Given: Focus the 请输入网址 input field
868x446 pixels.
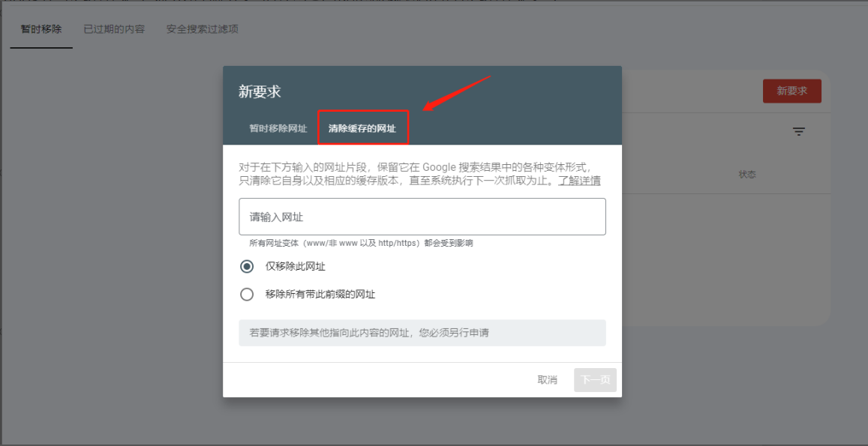Looking at the screenshot, I should coord(422,217).
